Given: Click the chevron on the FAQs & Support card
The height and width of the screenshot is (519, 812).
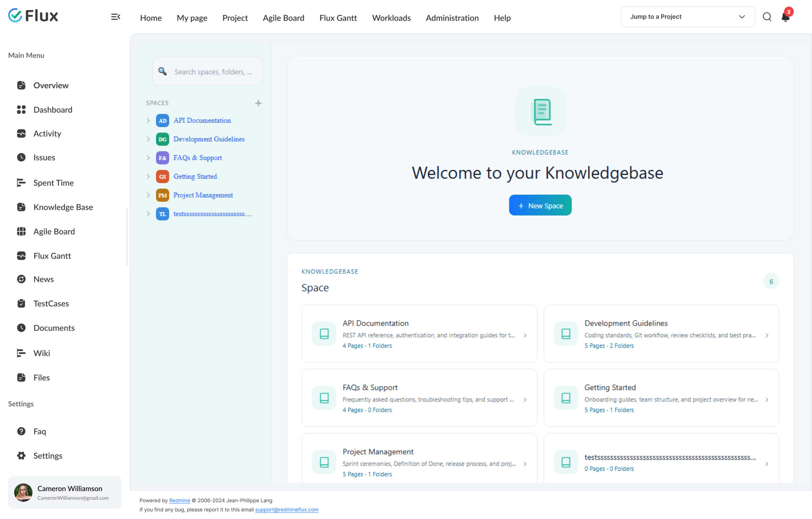Looking at the screenshot, I should pos(525,400).
